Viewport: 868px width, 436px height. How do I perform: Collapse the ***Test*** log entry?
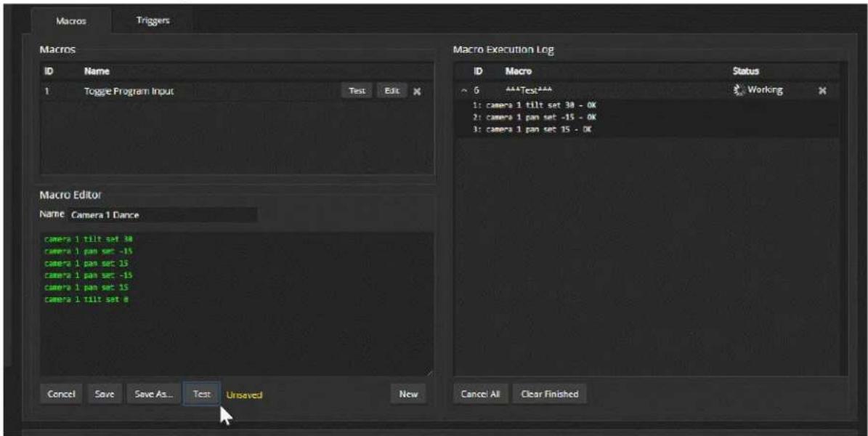[464, 91]
